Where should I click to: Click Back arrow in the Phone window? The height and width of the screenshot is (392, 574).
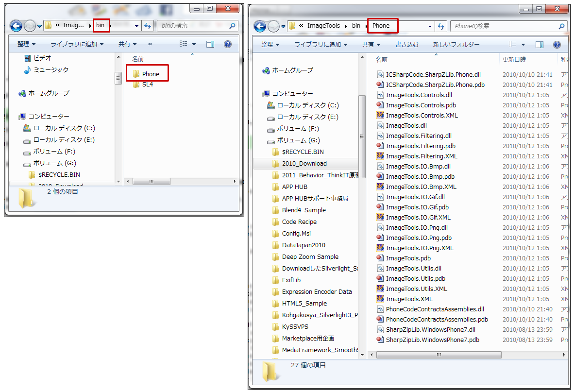(x=260, y=26)
